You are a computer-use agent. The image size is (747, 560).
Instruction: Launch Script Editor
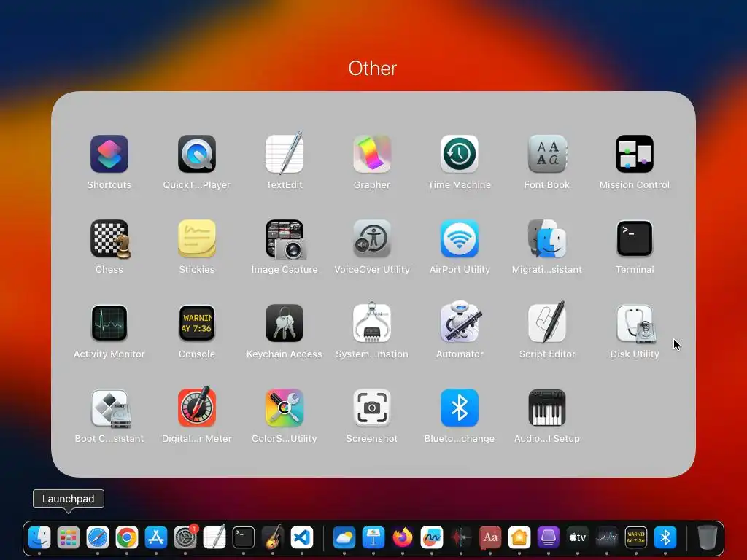click(547, 322)
